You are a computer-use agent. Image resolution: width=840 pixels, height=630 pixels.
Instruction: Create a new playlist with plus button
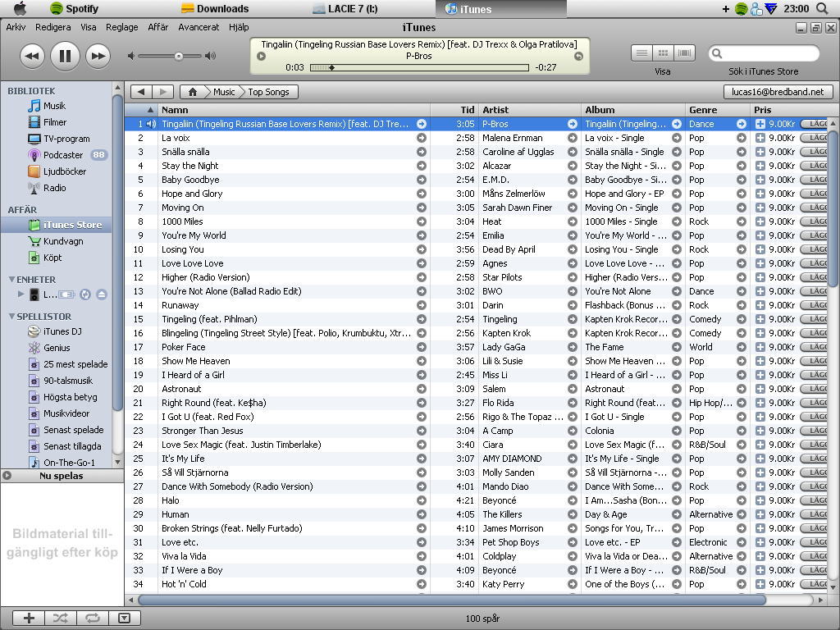(x=29, y=619)
